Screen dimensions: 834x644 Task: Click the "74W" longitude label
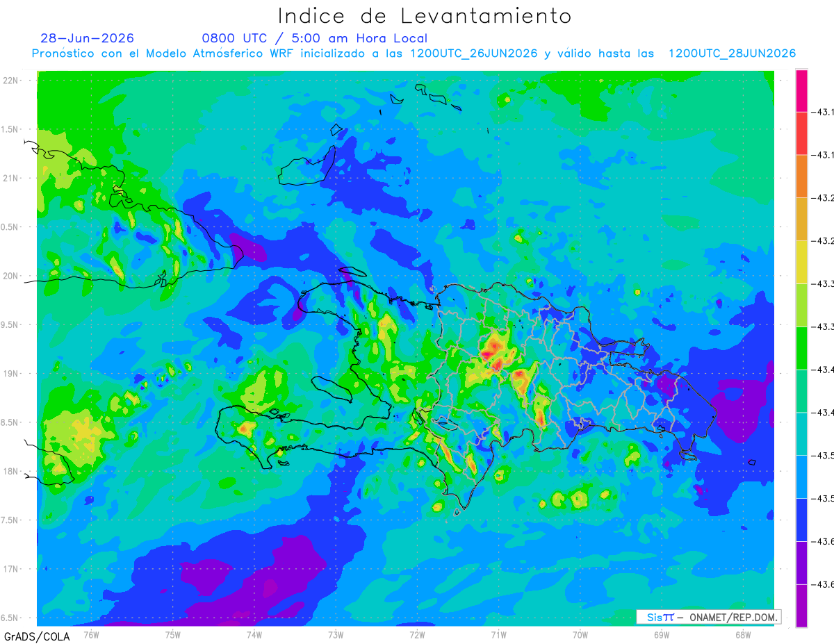(254, 634)
